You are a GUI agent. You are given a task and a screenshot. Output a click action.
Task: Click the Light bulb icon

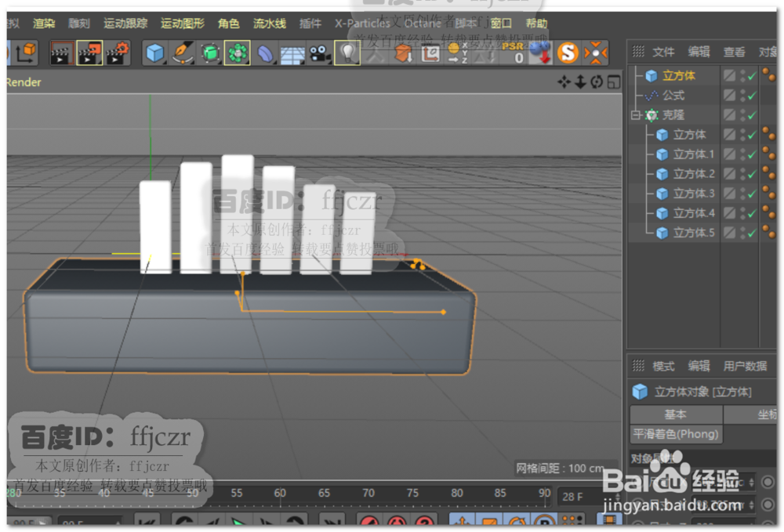(x=347, y=53)
